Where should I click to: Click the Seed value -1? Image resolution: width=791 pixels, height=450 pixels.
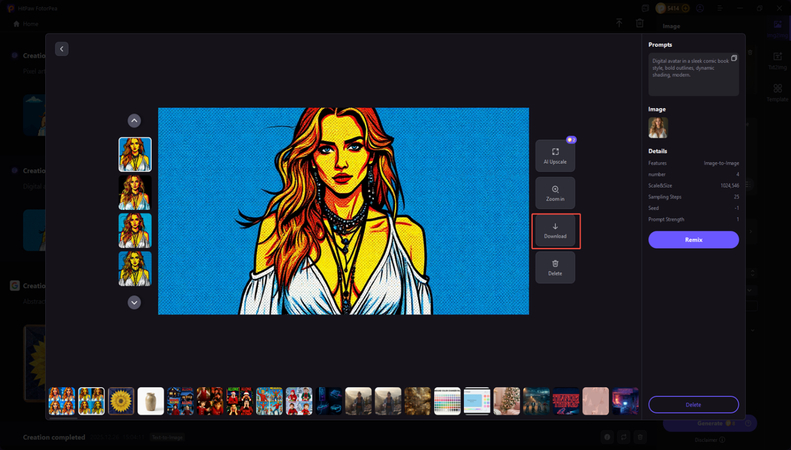click(737, 208)
